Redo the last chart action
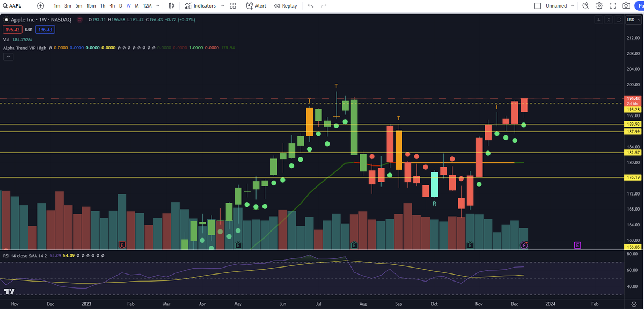644x310 pixels. pyautogui.click(x=324, y=6)
